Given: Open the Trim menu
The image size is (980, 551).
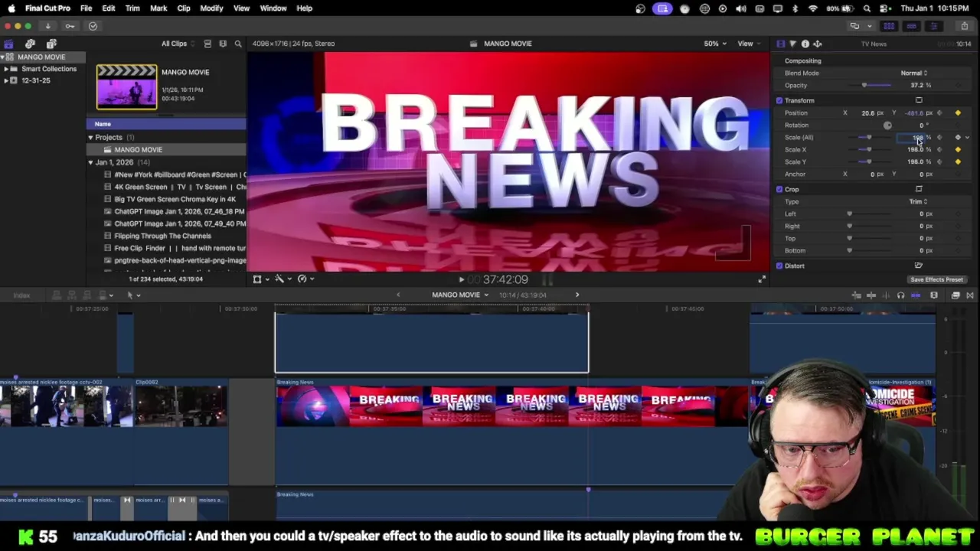Looking at the screenshot, I should click(x=132, y=8).
